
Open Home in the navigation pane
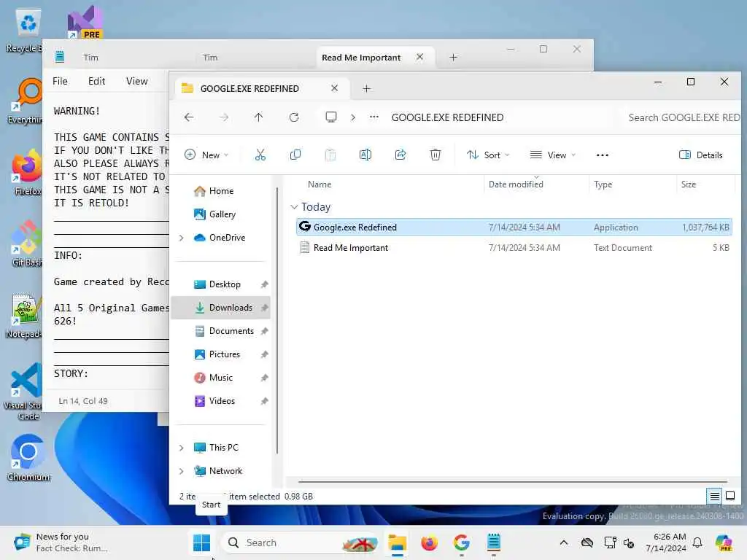(x=214, y=191)
